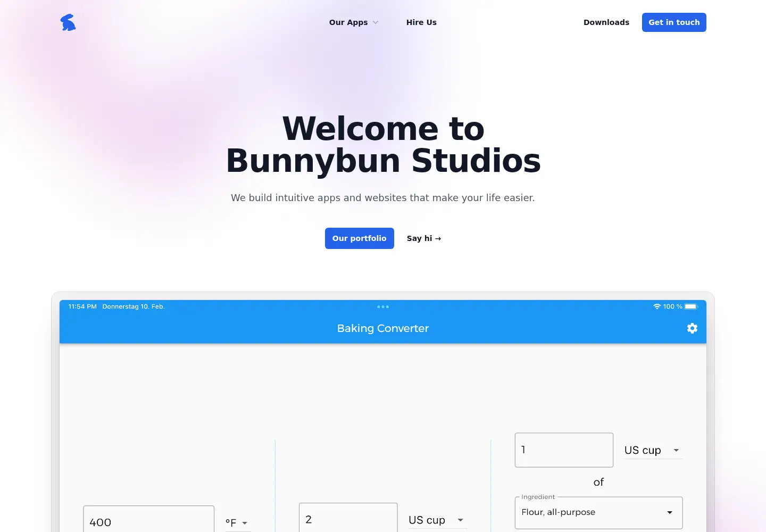This screenshot has height=532, width=766.
Task: Open the Baking Converter settings gear
Action: point(692,328)
